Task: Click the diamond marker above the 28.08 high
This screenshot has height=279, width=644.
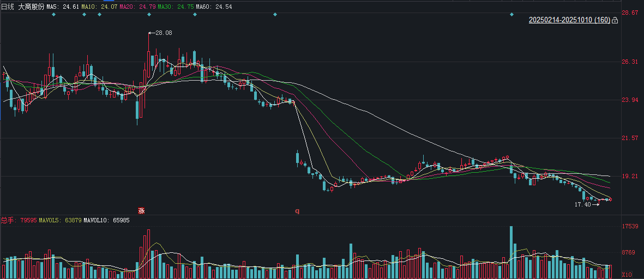Action: coord(149,14)
